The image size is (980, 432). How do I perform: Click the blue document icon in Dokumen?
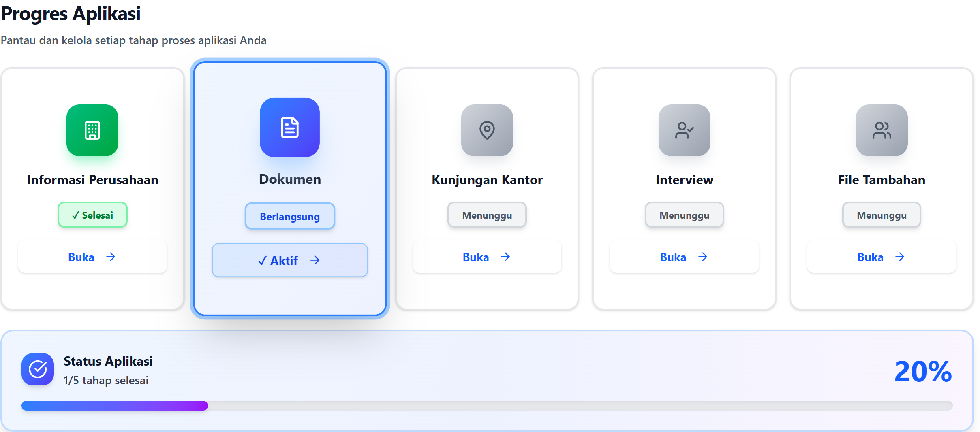pyautogui.click(x=290, y=128)
